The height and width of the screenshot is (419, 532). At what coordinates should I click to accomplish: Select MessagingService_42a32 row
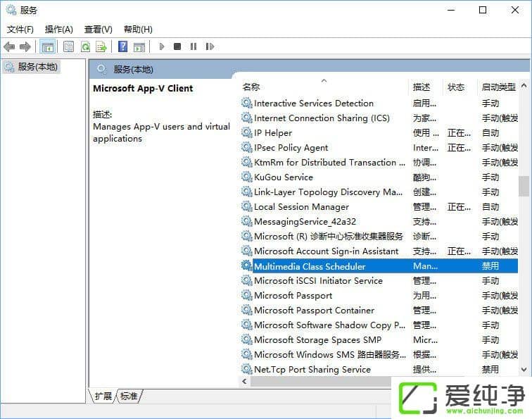pos(379,222)
